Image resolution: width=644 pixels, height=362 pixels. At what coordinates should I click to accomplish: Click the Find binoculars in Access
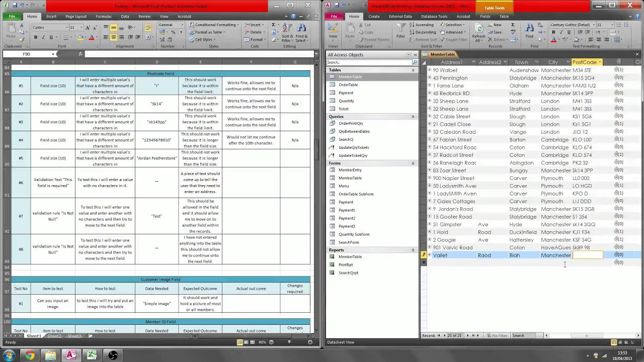click(529, 30)
